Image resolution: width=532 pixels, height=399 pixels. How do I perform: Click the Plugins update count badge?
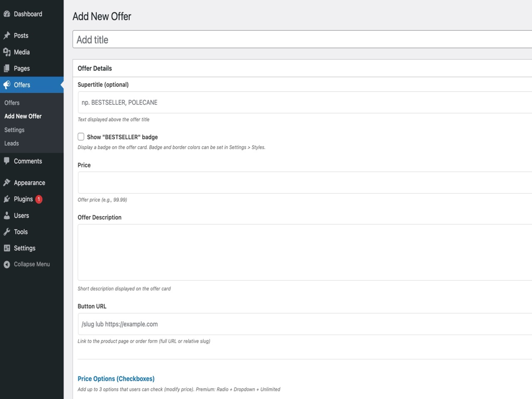coord(38,199)
